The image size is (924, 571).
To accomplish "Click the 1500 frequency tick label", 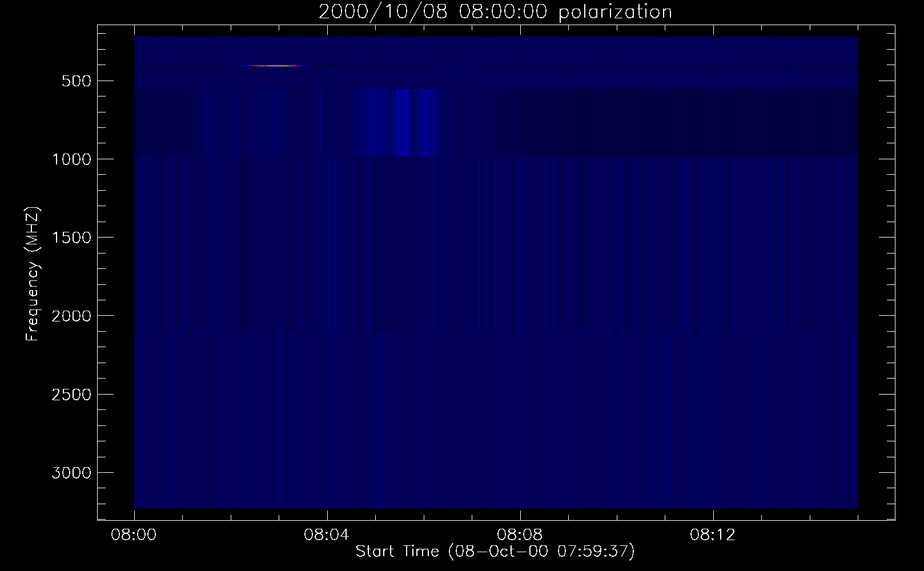I will pos(71,238).
